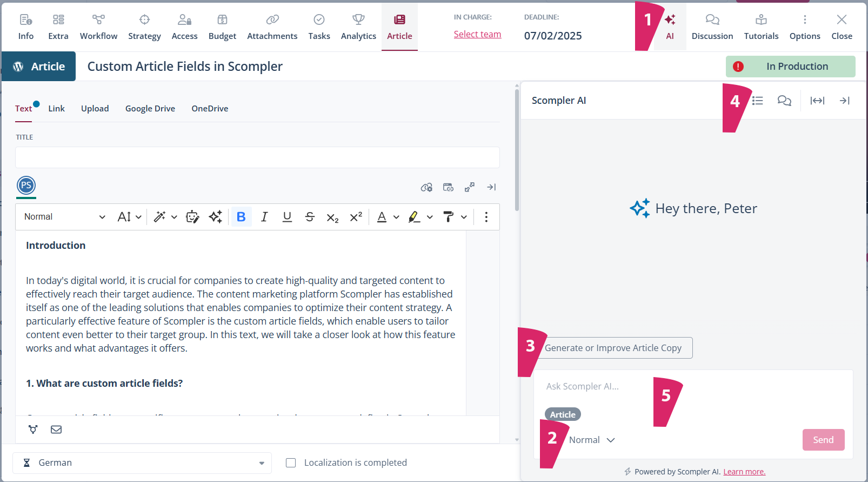This screenshot has width=868, height=482.
Task: Click the Select team link
Action: tap(477, 34)
